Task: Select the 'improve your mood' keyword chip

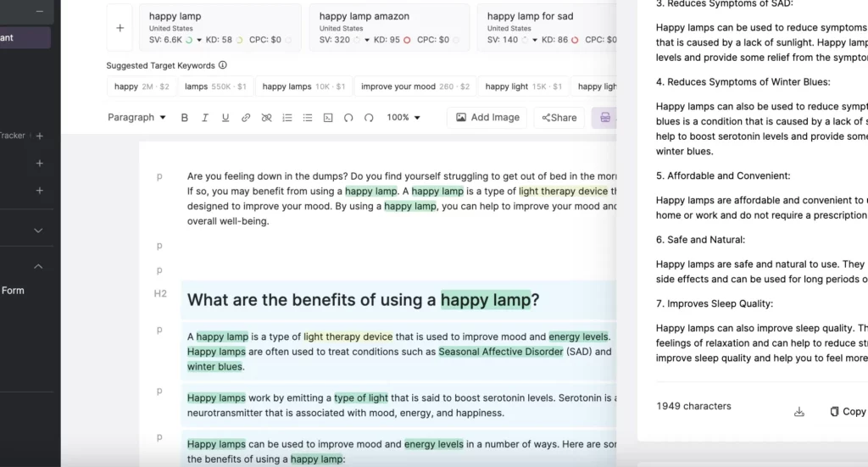Action: tap(415, 86)
